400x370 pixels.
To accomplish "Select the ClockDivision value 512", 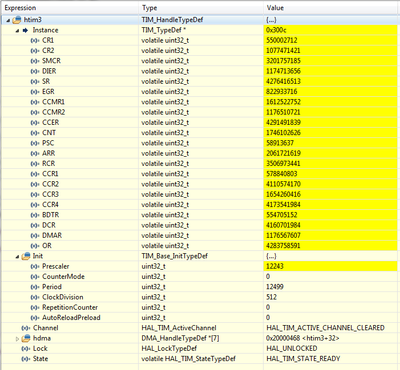I will tap(271, 297).
